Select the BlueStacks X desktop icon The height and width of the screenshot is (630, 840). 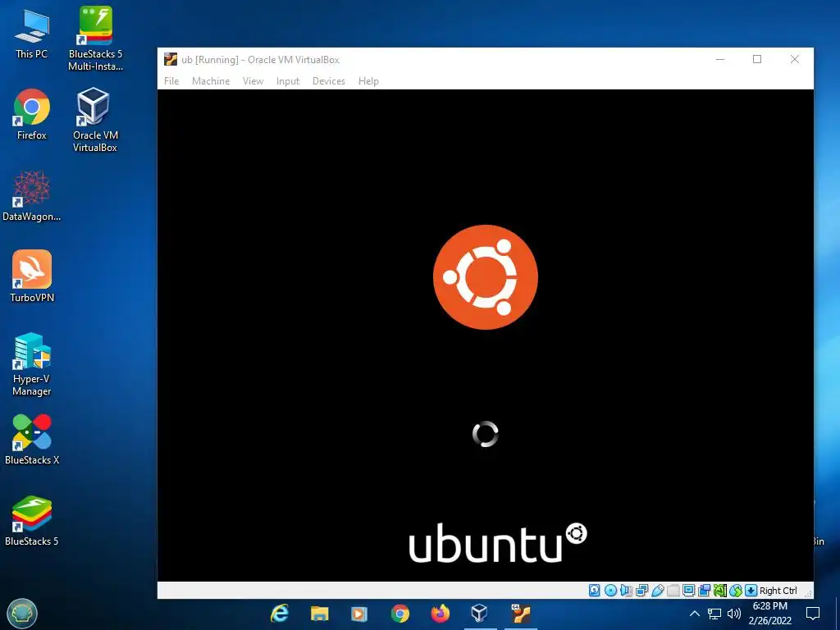(32, 440)
